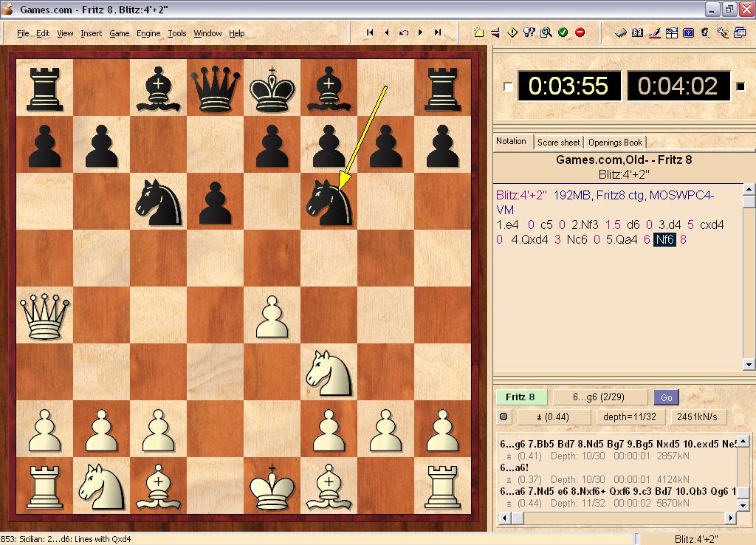The height and width of the screenshot is (545, 756).
Task: Open the Insert menu
Action: tap(91, 33)
